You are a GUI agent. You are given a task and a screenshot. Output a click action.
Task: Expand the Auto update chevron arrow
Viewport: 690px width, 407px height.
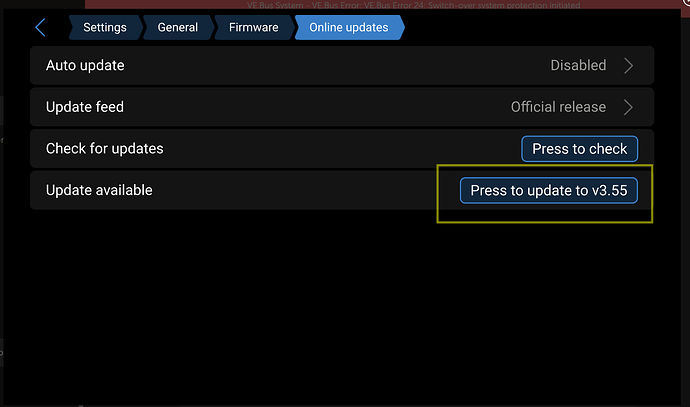point(629,66)
